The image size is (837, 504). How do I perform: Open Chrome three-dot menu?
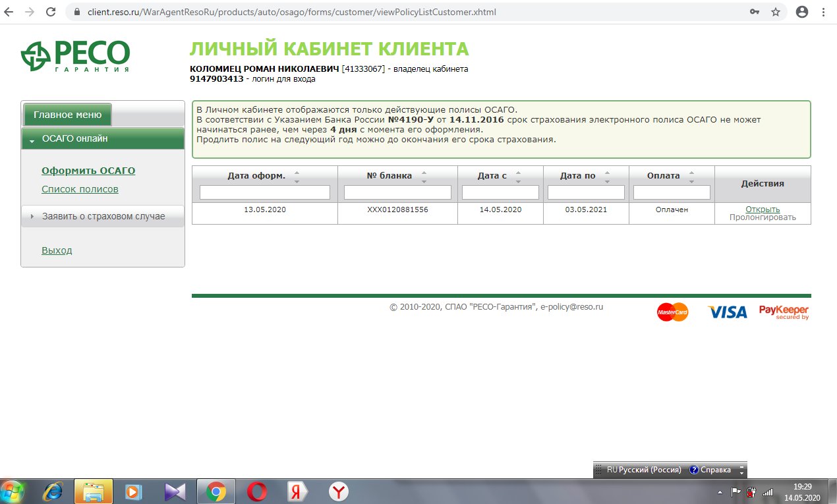coord(824,12)
